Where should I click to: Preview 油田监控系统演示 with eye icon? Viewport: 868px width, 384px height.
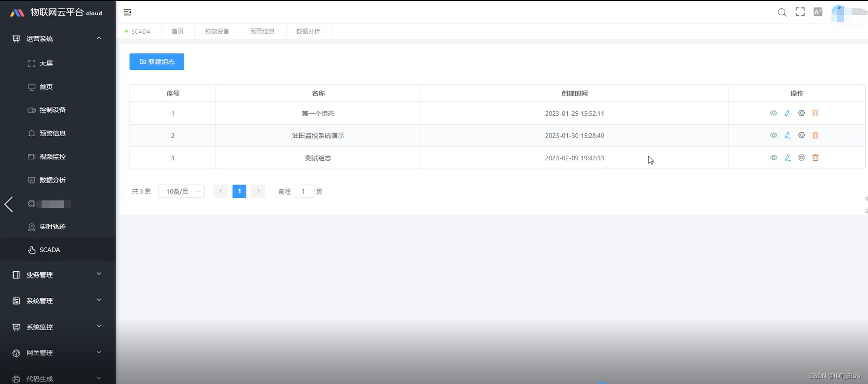(x=773, y=135)
